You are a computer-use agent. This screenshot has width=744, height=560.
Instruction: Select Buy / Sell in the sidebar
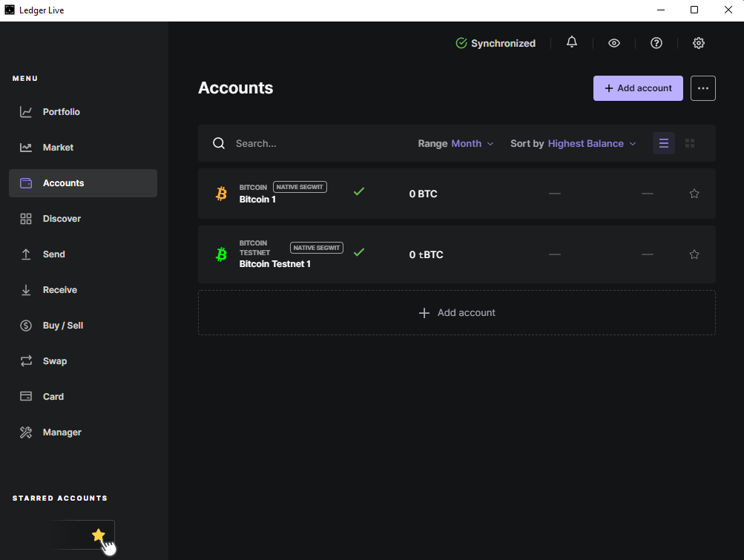62,326
